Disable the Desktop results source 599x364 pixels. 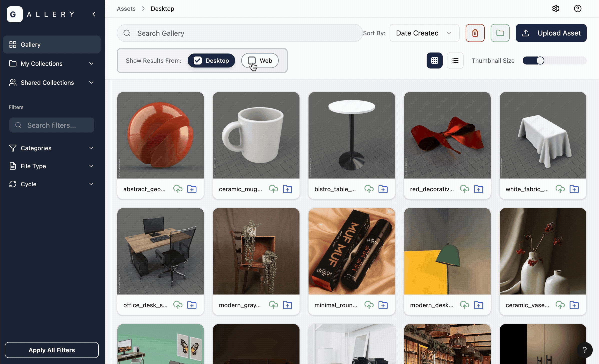[x=211, y=60]
